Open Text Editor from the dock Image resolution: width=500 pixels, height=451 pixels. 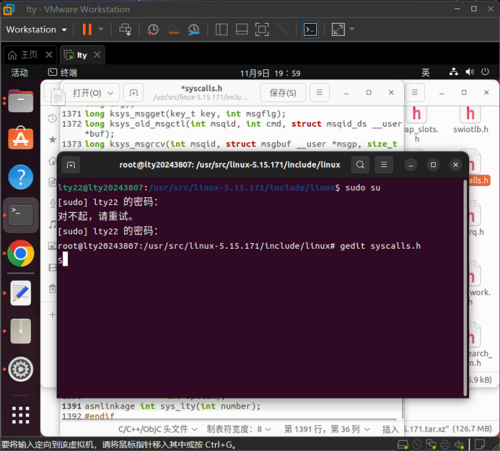21,293
